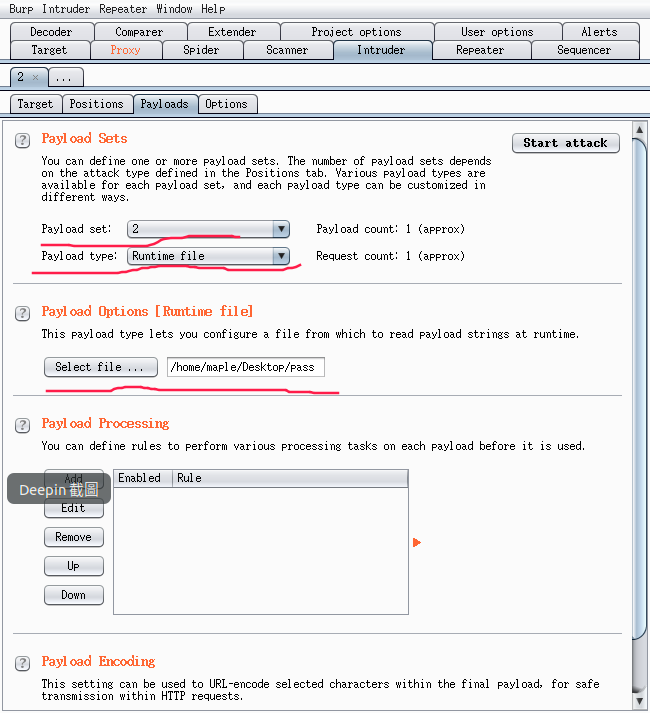Open help for Payload Processing section
Viewport: 650px width, 713px height.
click(22, 425)
